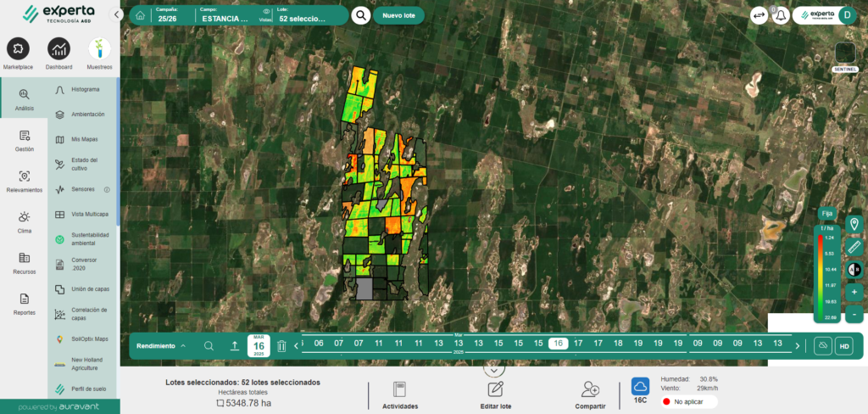868x414 pixels.
Task: Toggle the Fija scale button
Action: 827,214
